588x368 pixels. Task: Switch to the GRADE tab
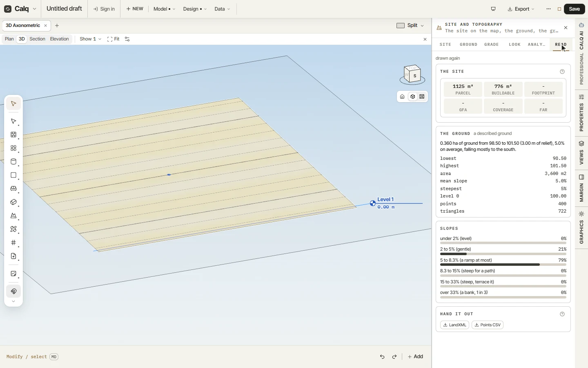tap(492, 45)
